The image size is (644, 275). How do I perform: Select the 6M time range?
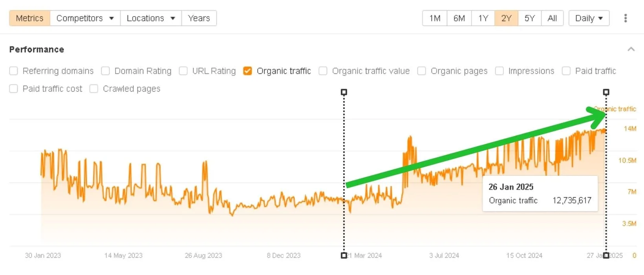click(x=459, y=18)
